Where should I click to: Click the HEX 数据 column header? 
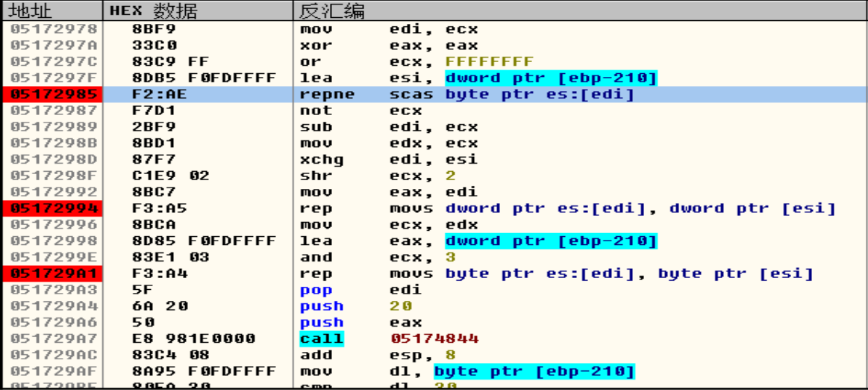pyautogui.click(x=154, y=11)
